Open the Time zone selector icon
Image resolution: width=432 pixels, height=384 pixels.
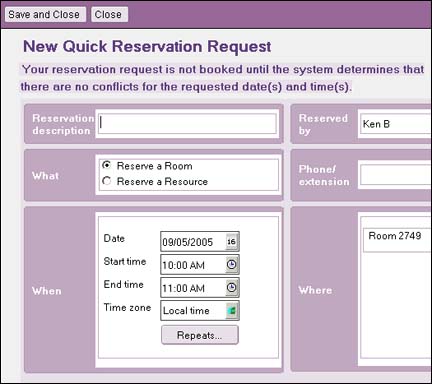232,311
